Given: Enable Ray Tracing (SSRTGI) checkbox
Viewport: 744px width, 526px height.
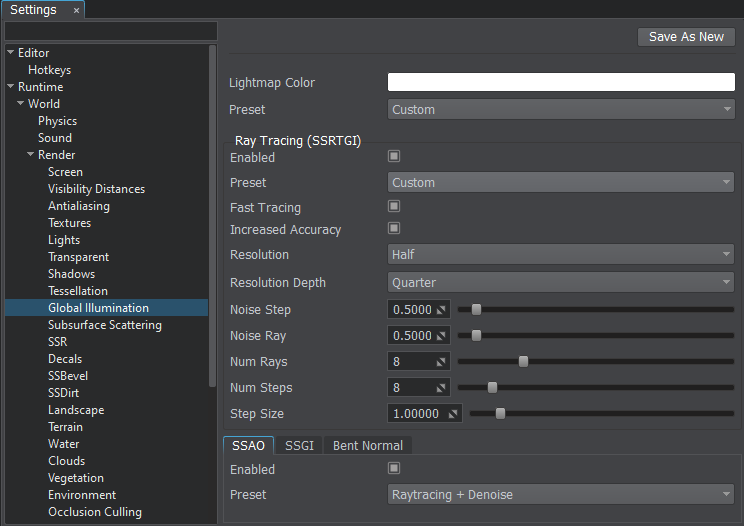Looking at the screenshot, I should point(394,156).
